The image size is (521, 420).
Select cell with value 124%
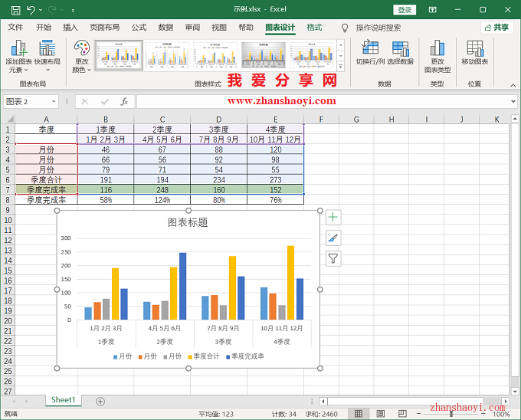click(162, 200)
